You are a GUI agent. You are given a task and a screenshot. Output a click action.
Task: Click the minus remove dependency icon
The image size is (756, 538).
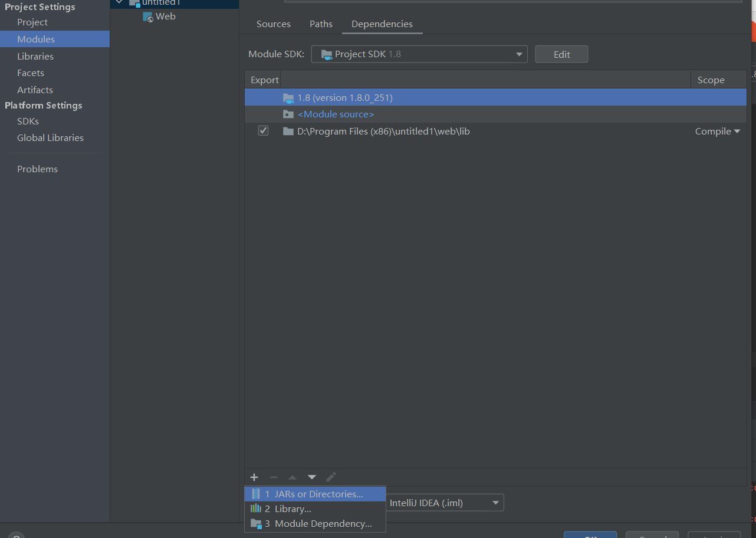[x=273, y=477]
